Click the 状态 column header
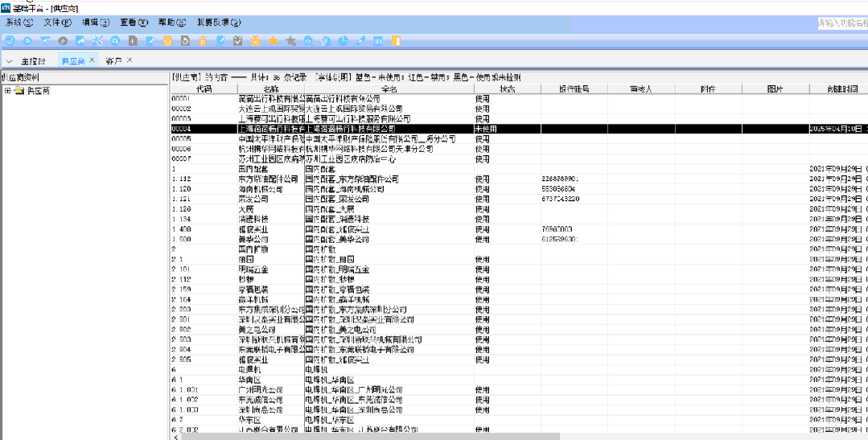868x440 pixels. (x=507, y=88)
